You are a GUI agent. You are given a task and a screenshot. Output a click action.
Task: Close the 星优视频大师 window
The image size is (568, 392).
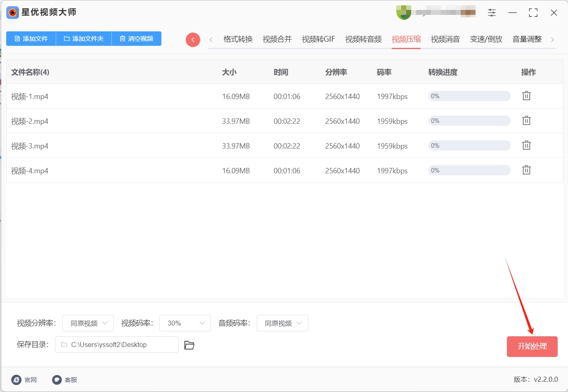554,13
